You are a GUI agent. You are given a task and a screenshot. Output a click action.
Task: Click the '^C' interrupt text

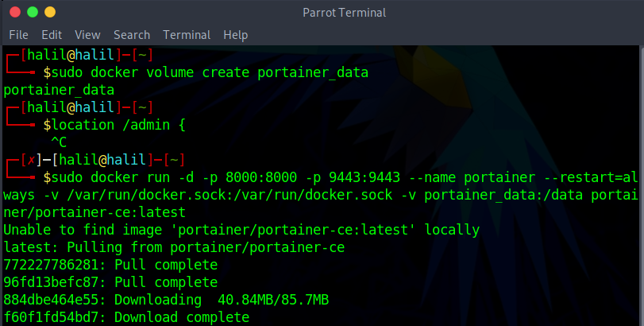click(x=59, y=142)
